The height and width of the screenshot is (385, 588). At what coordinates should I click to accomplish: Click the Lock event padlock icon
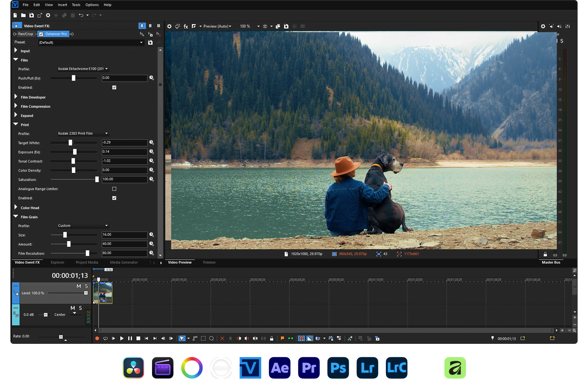272,338
